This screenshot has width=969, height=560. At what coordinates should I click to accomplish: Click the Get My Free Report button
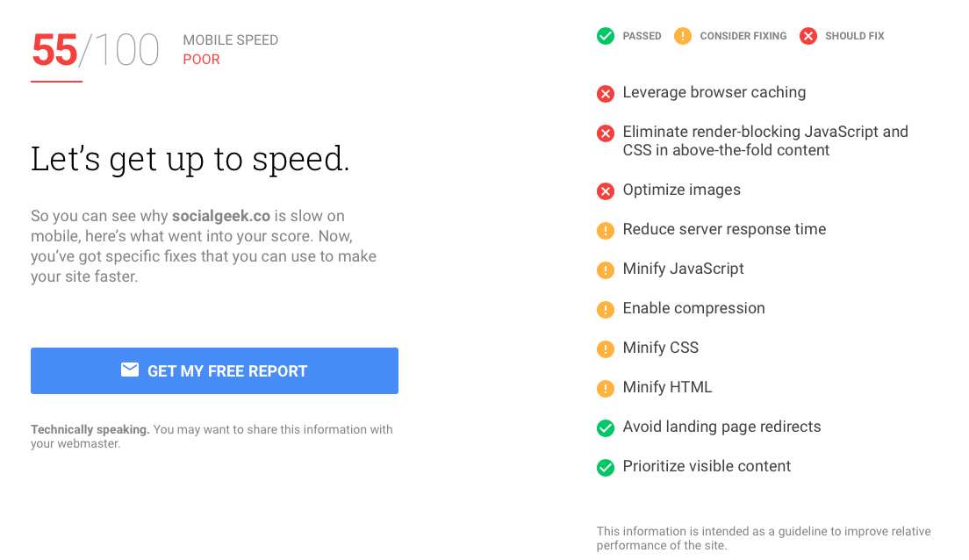tap(214, 370)
